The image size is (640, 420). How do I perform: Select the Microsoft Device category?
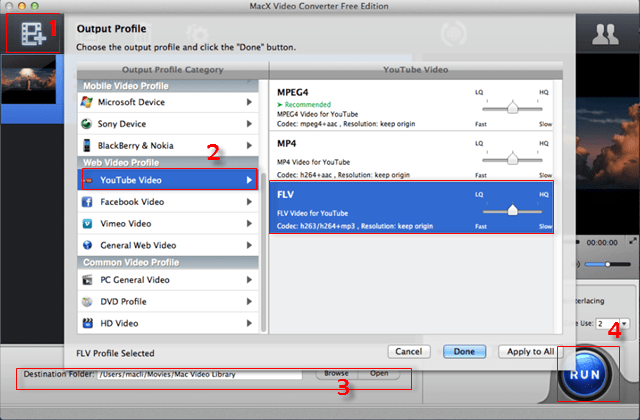click(x=168, y=102)
